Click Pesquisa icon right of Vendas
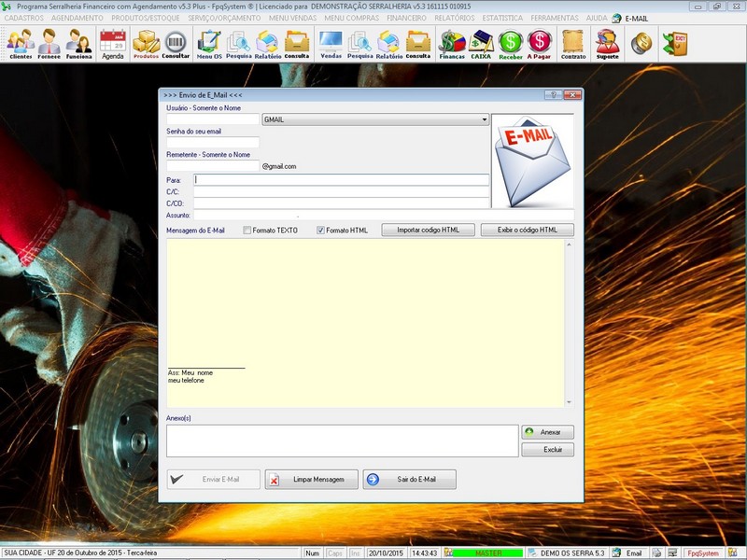Image resolution: width=747 pixels, height=560 pixels. 360,44
